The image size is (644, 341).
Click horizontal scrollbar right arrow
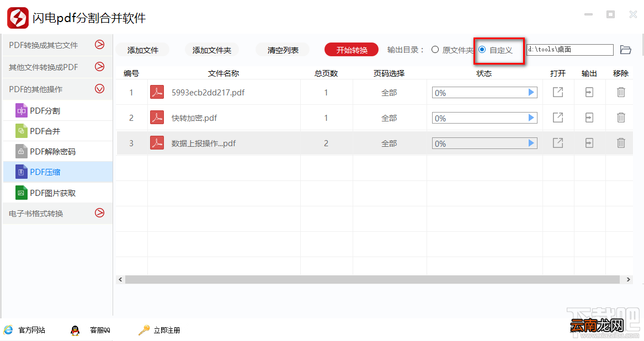coord(629,279)
